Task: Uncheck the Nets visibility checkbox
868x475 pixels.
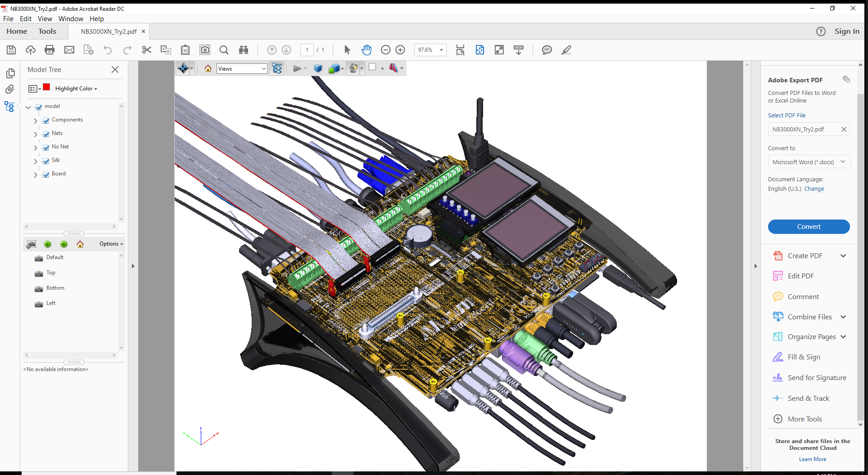Action: 46,134
